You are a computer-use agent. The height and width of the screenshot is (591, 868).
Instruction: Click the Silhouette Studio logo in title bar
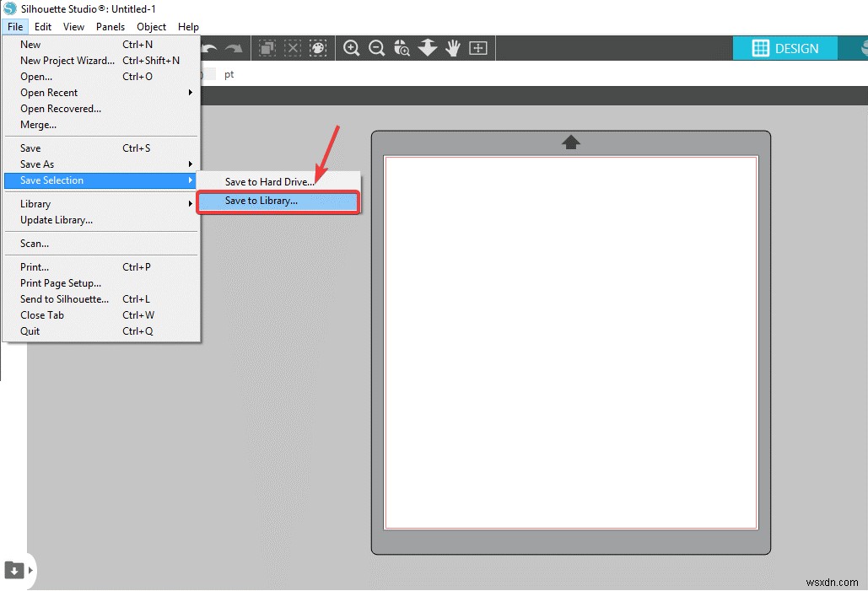[10, 8]
